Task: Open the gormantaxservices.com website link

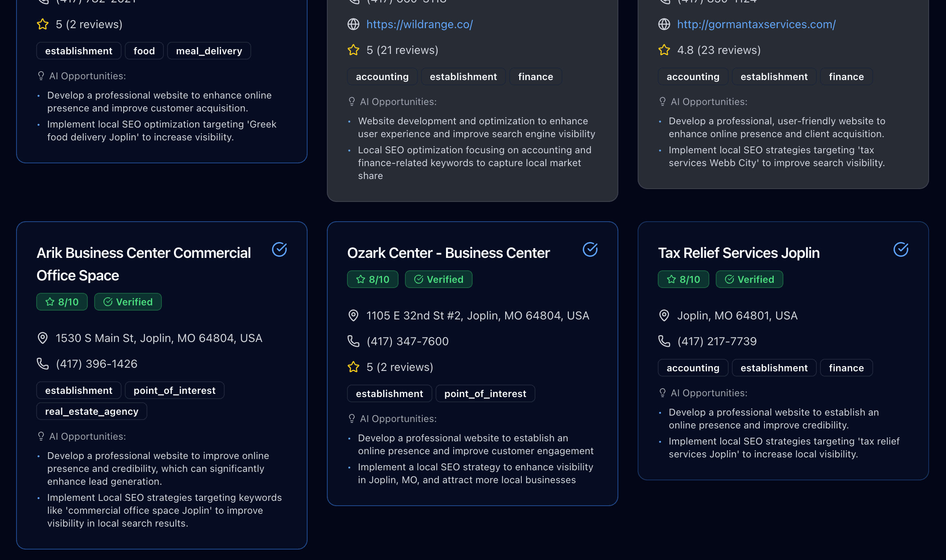Action: pyautogui.click(x=756, y=25)
